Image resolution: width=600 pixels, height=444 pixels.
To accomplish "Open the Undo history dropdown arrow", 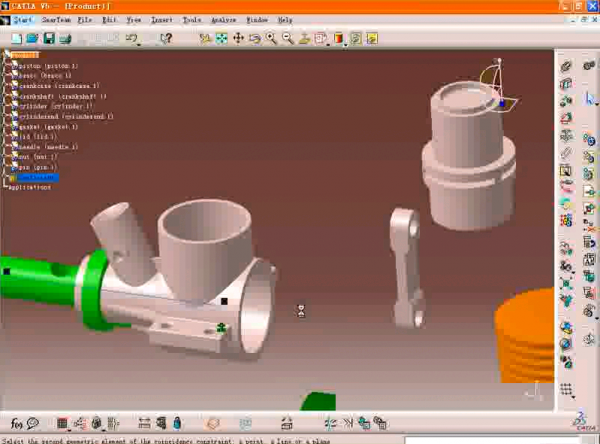I will coord(139,45).
